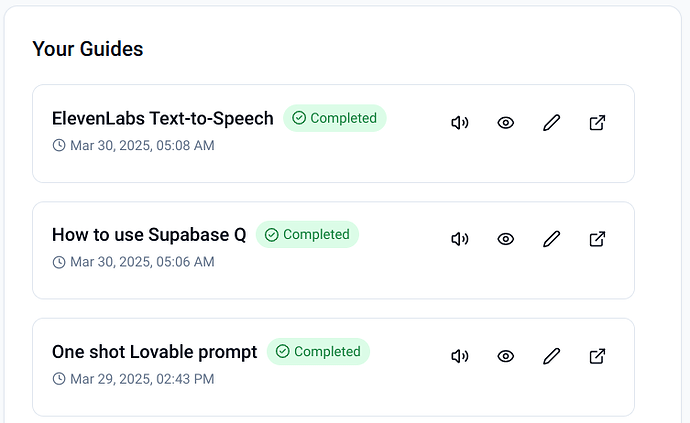The height and width of the screenshot is (423, 690).
Task: View the One shot Lovable prompt guide
Action: pyautogui.click(x=506, y=356)
